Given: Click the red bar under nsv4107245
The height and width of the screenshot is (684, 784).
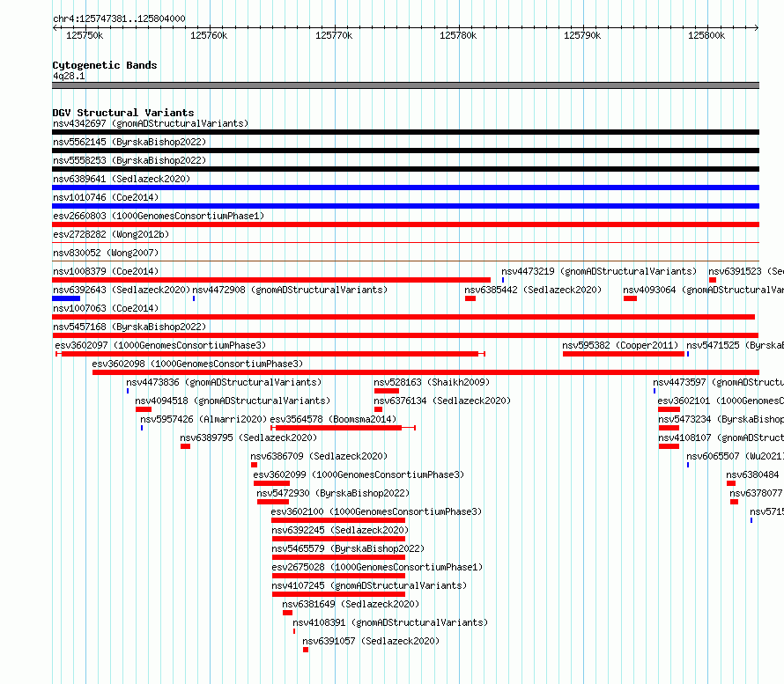Looking at the screenshot, I should click(x=338, y=594).
